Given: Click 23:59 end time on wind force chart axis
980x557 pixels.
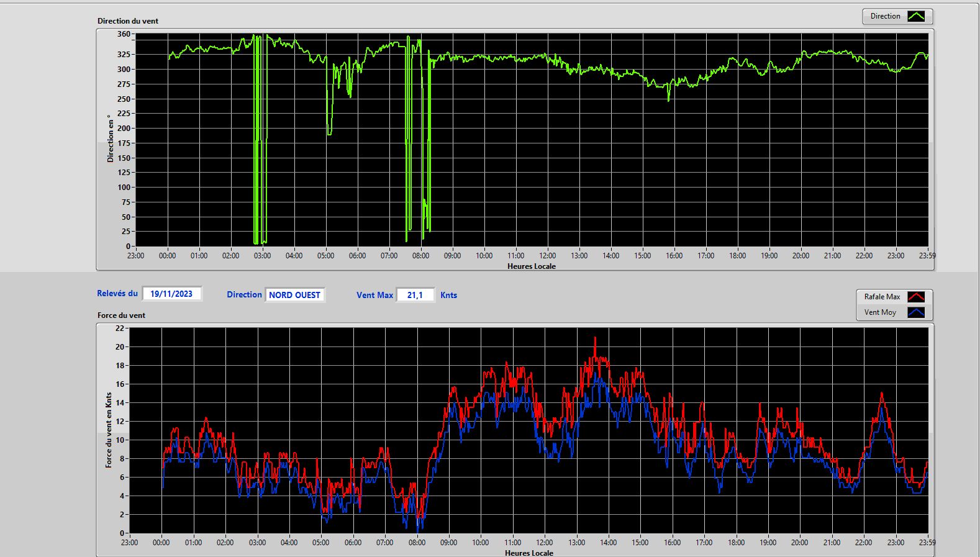Looking at the screenshot, I should coord(927,543).
